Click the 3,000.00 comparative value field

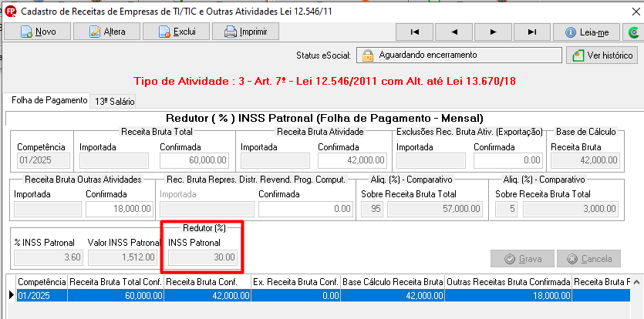click(x=570, y=209)
